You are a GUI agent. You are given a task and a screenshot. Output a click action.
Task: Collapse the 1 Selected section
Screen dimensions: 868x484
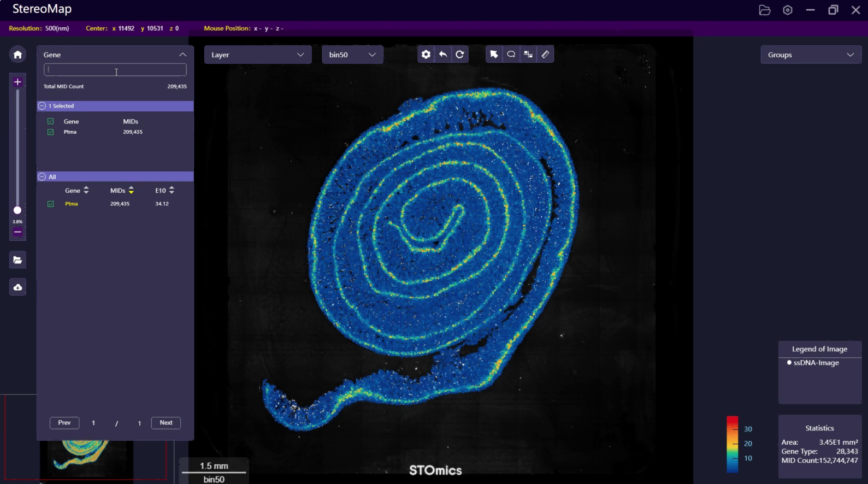42,106
